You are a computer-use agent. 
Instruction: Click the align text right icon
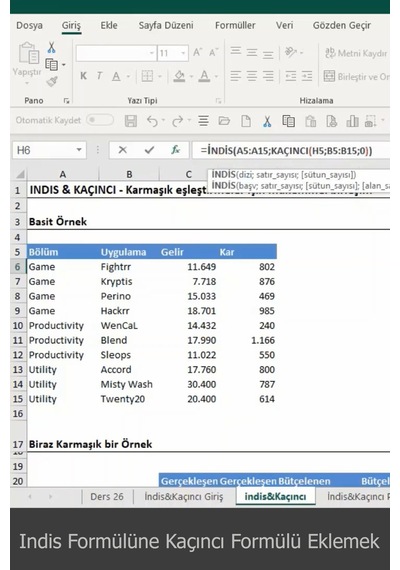click(x=268, y=76)
